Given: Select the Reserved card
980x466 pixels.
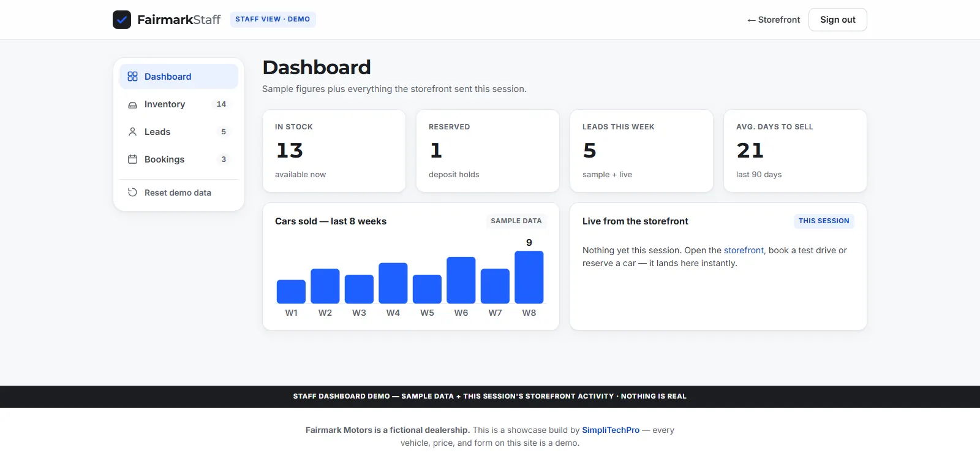Looking at the screenshot, I should click(488, 151).
